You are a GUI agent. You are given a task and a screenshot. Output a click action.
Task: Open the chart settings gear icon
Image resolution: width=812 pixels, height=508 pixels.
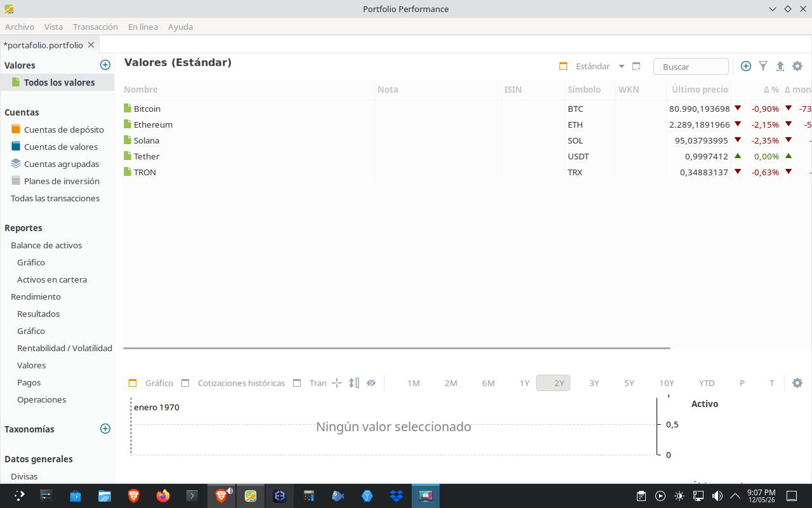pos(797,383)
